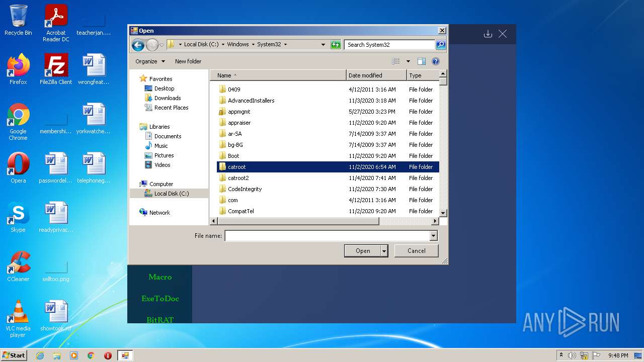
Task: Select Favorites in navigation pane
Action: pos(160,79)
